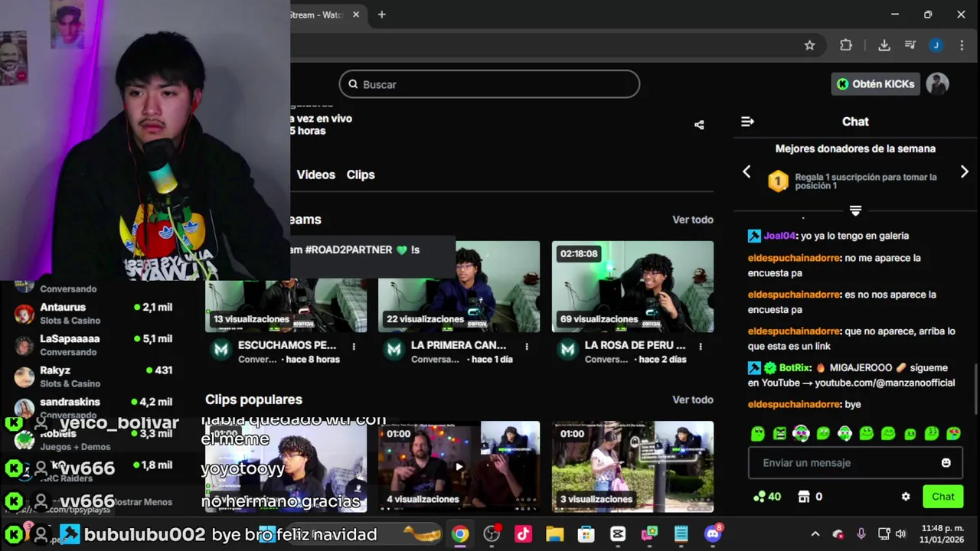Play the clip with 3 visualizaciones
This screenshot has height=551, width=980.
[x=632, y=466]
